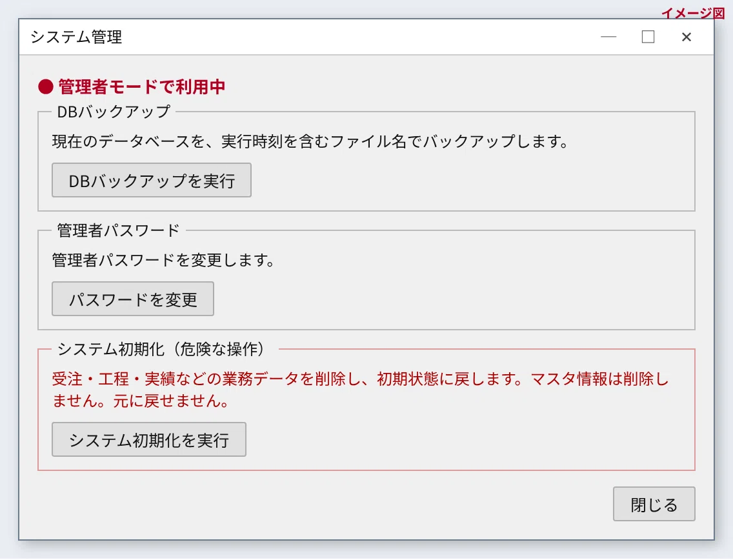The image size is (733, 560).
Task: Run システム初期化を実行 button
Action: 148,439
